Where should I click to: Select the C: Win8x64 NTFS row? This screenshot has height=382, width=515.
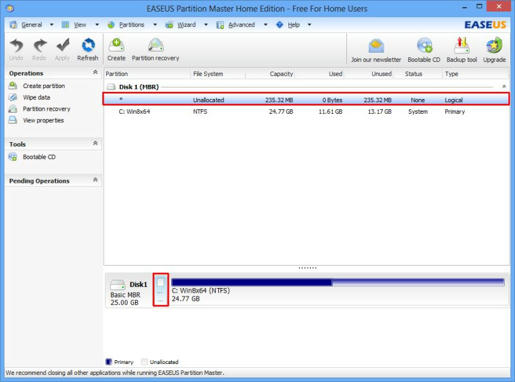tap(306, 111)
